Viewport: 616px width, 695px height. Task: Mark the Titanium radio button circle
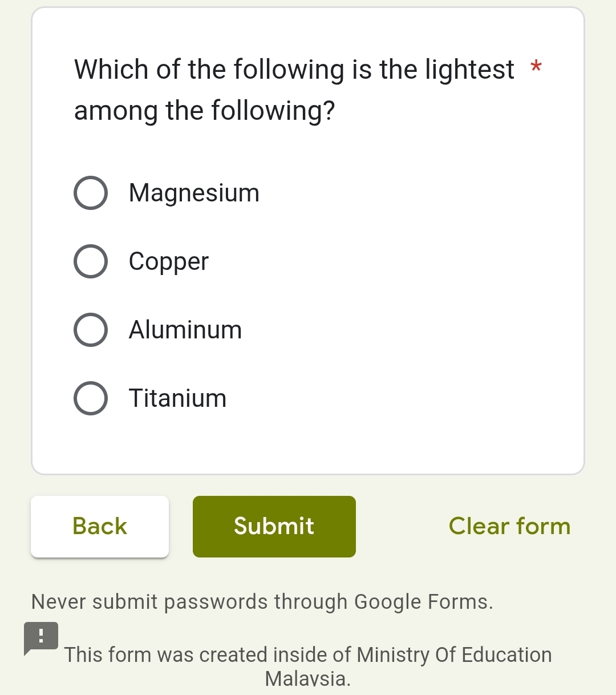pyautogui.click(x=91, y=398)
